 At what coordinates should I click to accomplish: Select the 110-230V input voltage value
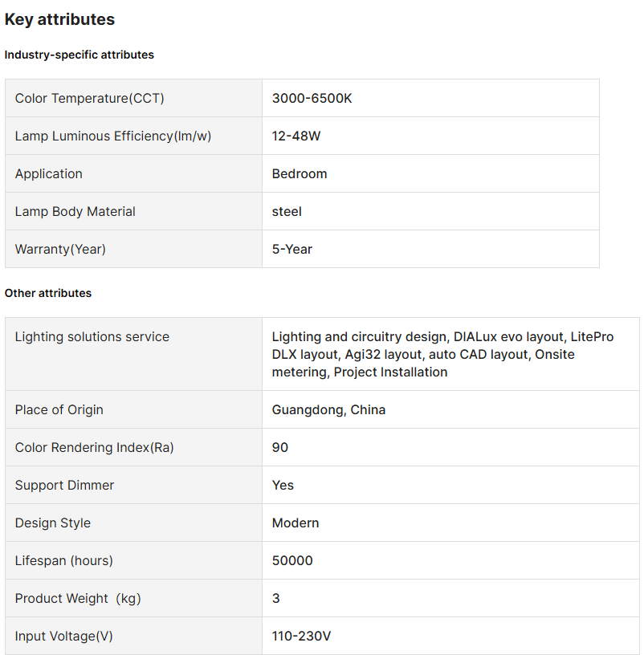(301, 636)
